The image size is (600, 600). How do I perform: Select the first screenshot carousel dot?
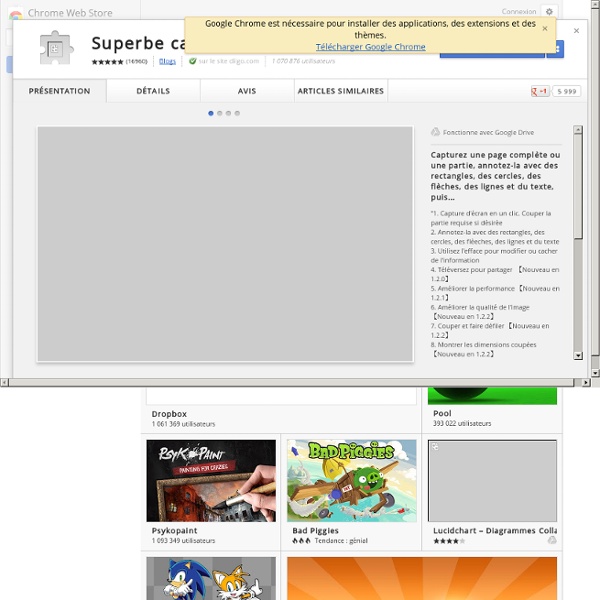click(x=210, y=113)
